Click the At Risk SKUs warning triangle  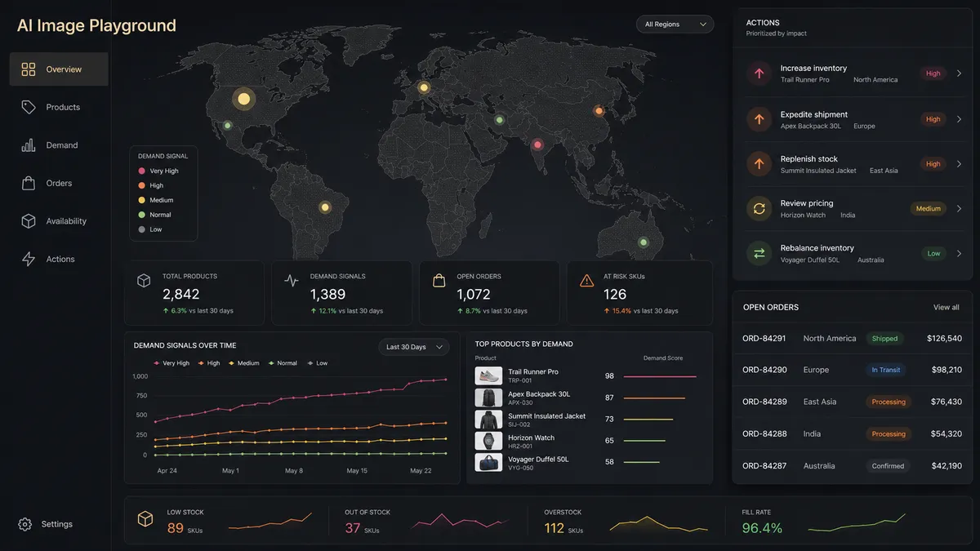(586, 281)
